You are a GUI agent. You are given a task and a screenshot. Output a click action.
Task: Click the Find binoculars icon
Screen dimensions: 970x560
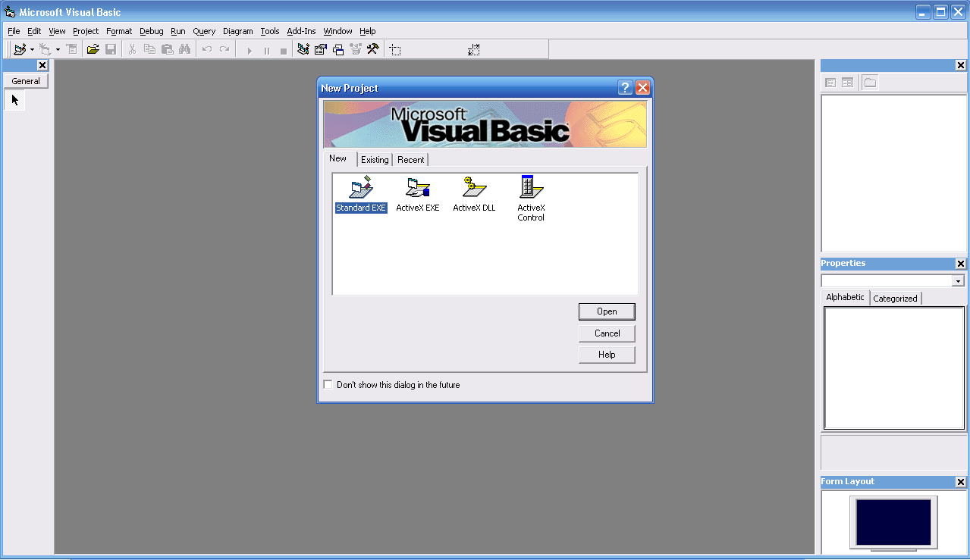pos(184,49)
